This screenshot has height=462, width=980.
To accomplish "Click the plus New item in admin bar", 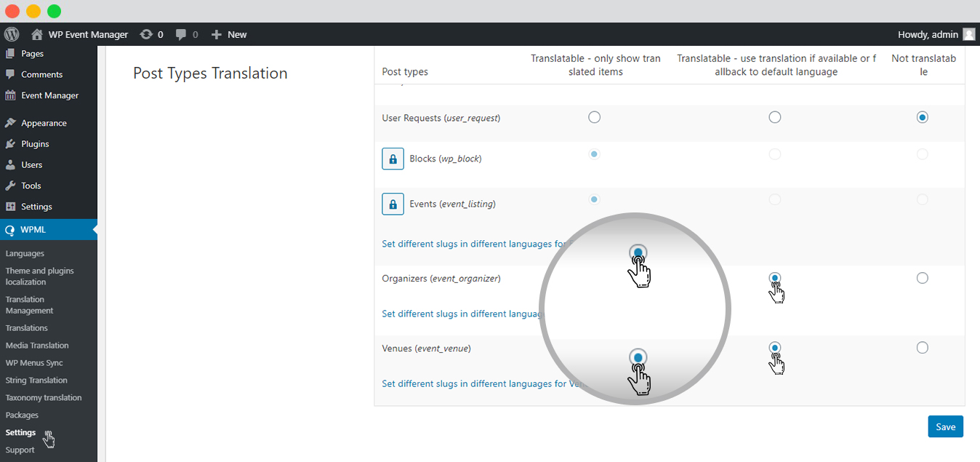I will 229,34.
